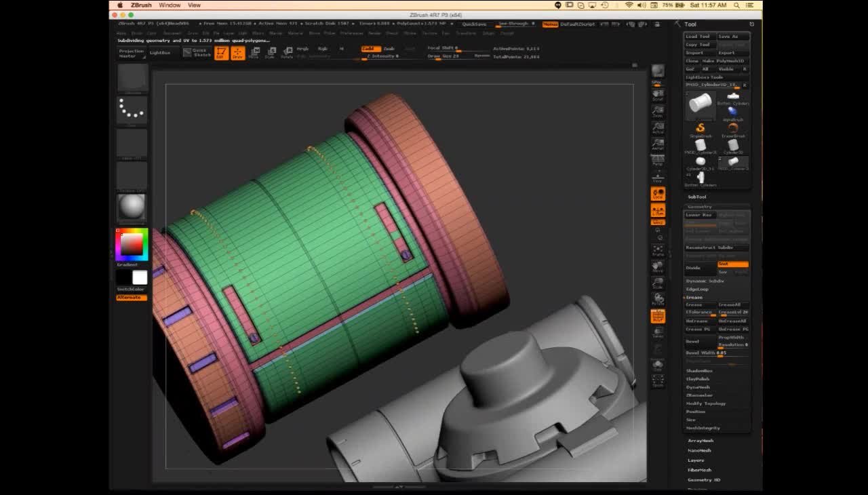The image size is (868, 495).
Task: Select the Move transform icon
Action: pyautogui.click(x=254, y=53)
